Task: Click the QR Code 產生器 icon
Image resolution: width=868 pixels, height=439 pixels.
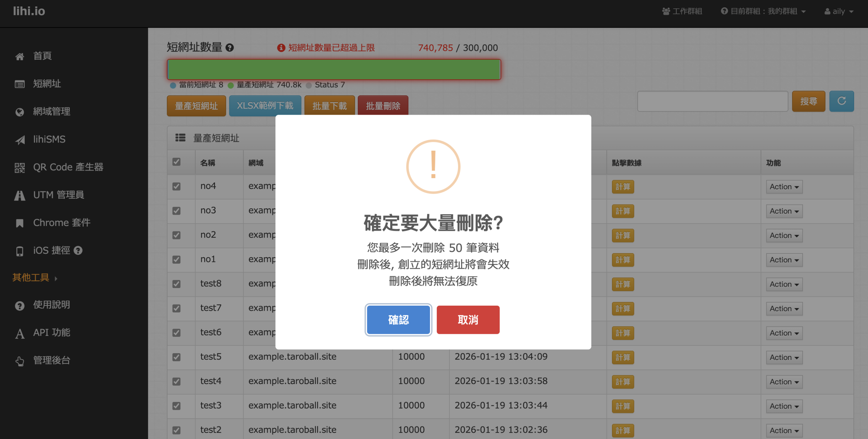Action: [20, 168]
